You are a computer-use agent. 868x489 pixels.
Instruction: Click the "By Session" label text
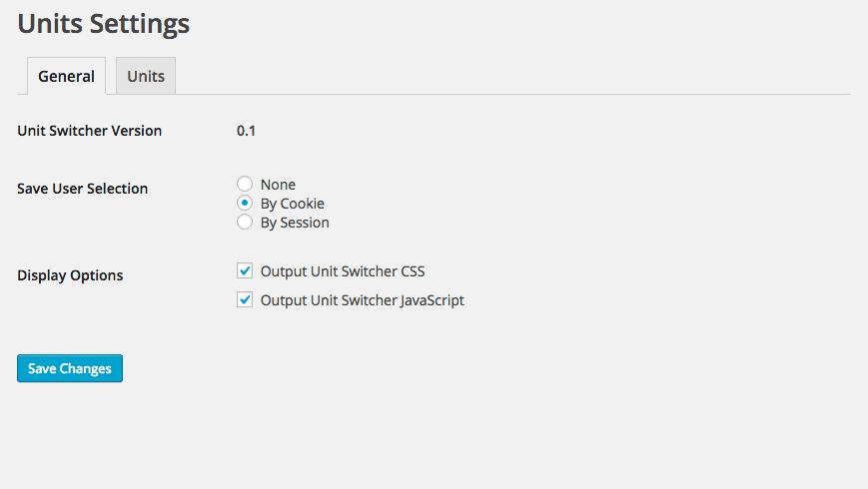[295, 223]
